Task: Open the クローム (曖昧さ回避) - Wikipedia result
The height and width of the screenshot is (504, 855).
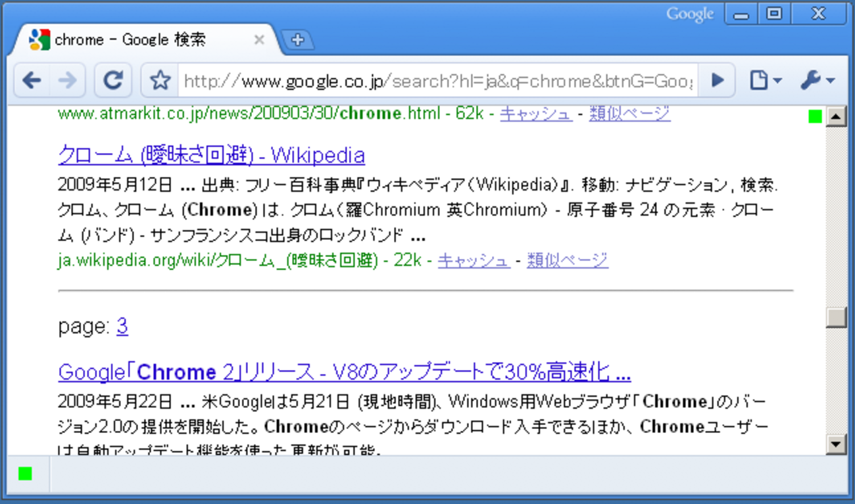Action: click(211, 155)
